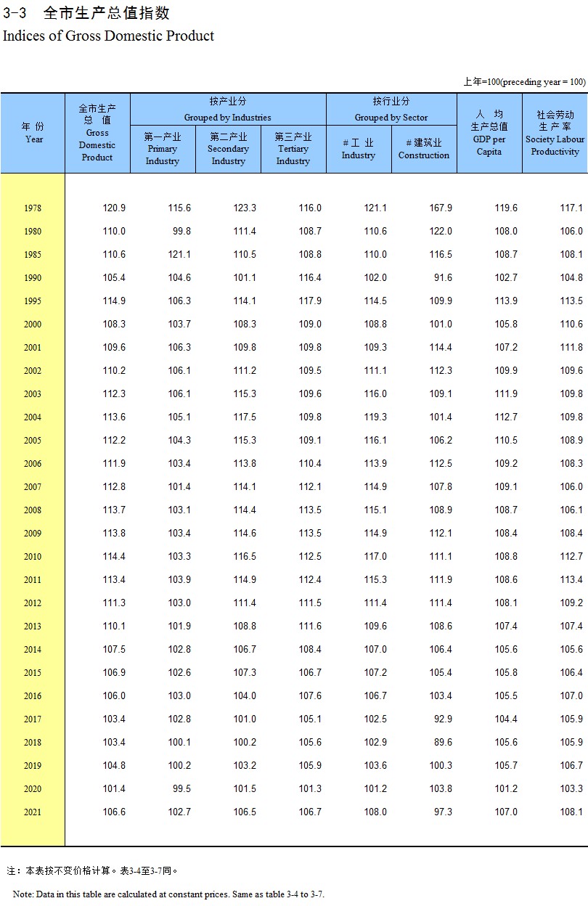
Task: Click the 'Construction' column header
Action: point(424,149)
